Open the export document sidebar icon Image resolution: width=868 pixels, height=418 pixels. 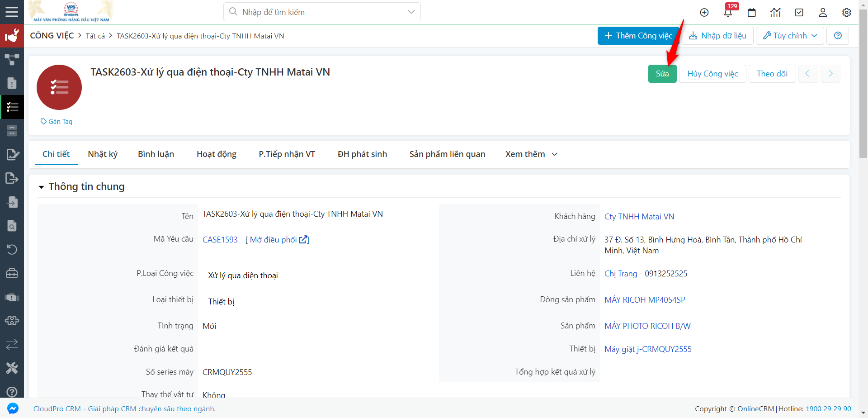(12, 178)
